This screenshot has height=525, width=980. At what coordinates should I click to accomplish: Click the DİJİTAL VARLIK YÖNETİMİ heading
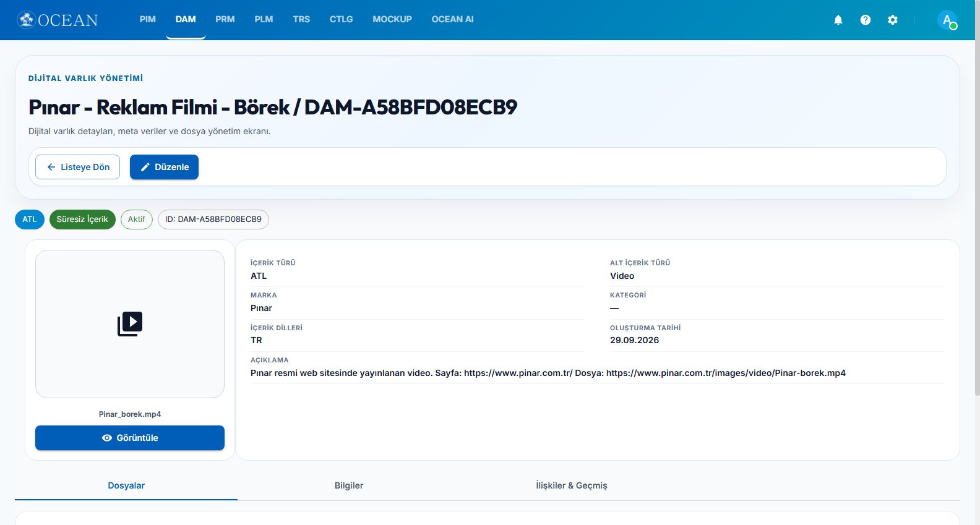point(85,79)
